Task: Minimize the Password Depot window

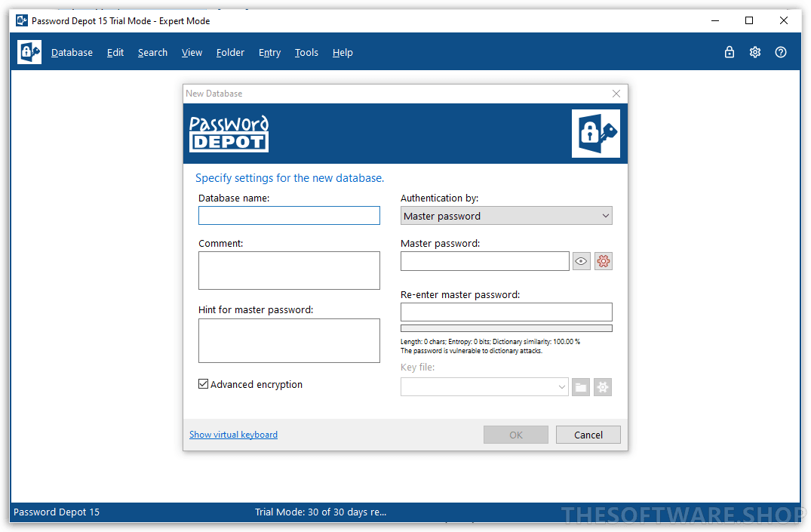Action: [x=715, y=20]
